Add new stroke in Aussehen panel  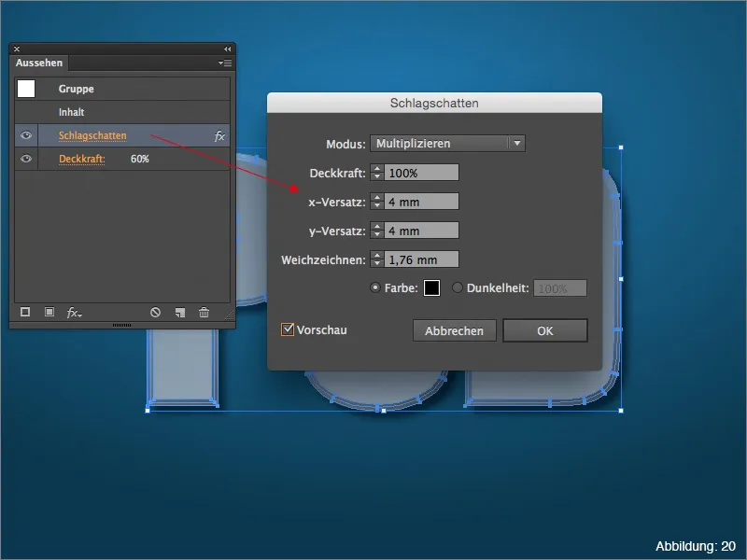pyautogui.click(x=25, y=312)
